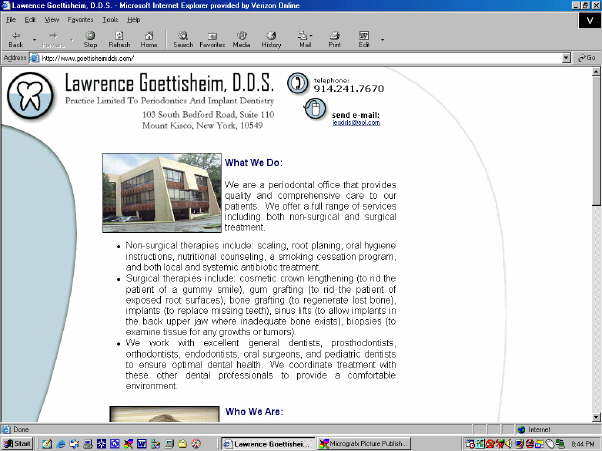Screen dimensions: 602x451
Task: Expand the Address bar dropdown list
Action: click(566, 58)
